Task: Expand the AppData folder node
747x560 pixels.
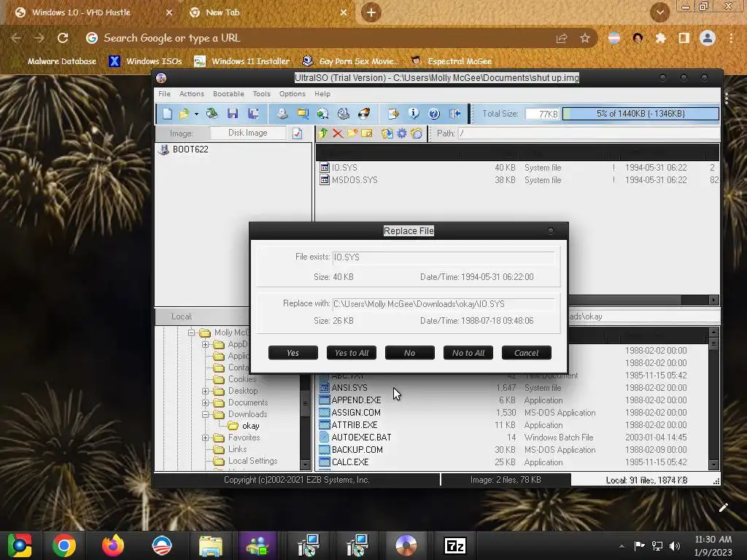Action: tap(205, 344)
